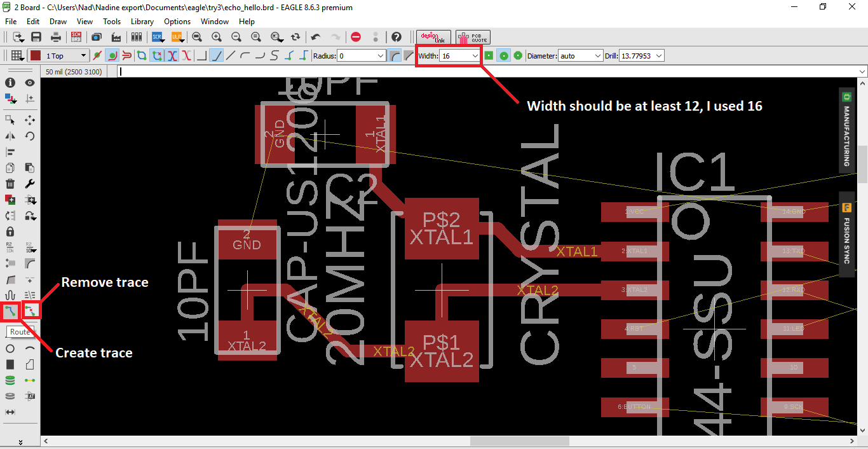Toggle push obstacles routing mode
This screenshot has height=449, width=868.
(x=126, y=55)
